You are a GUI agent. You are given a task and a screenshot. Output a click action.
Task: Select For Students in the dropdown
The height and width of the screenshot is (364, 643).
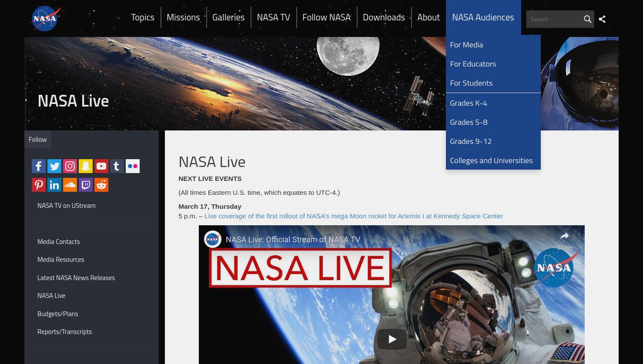(x=493, y=83)
